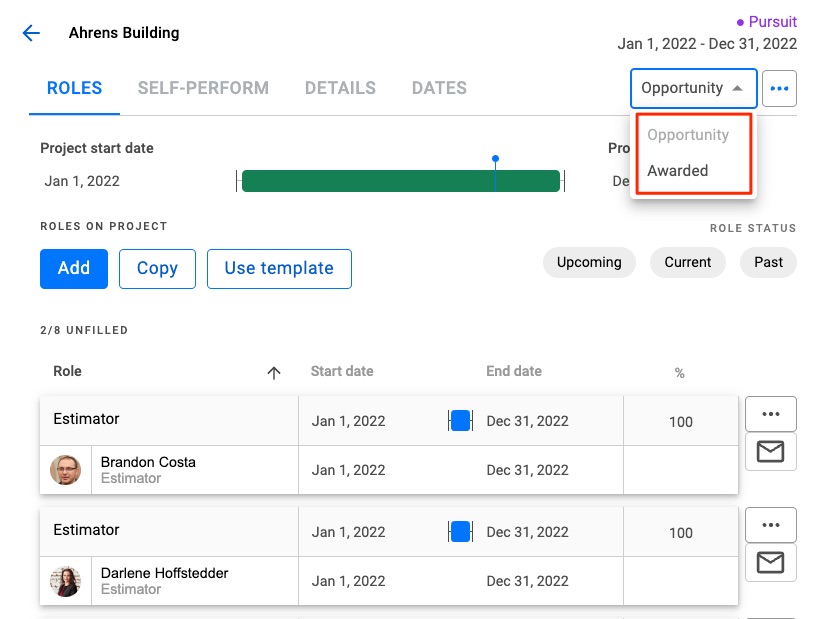Click the Start date column header
This screenshot has width=814, height=619.
point(342,371)
